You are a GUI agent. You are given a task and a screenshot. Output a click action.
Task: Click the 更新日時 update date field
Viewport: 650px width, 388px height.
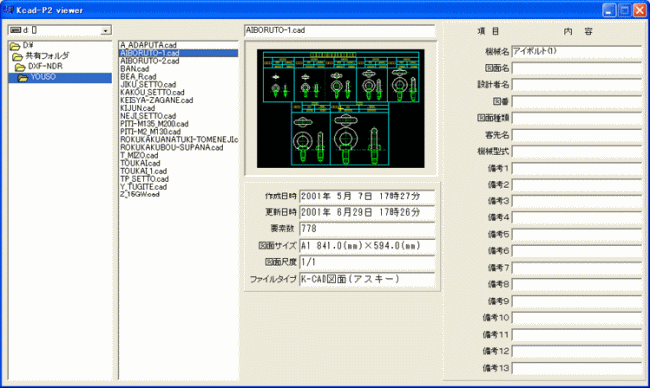[x=367, y=213]
